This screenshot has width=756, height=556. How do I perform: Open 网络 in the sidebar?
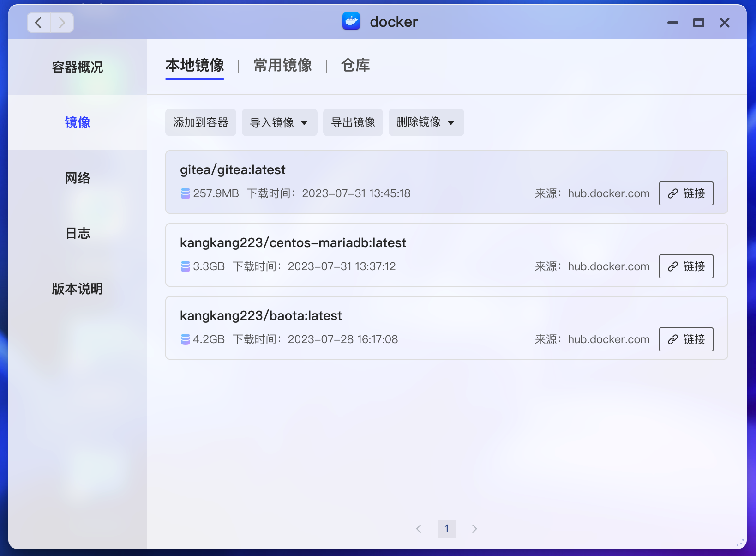pos(78,178)
